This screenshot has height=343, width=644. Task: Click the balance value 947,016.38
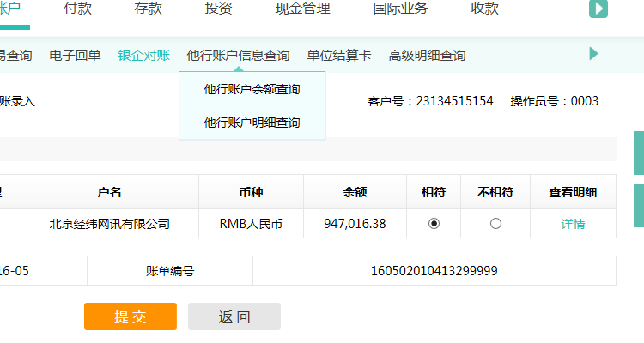pyautogui.click(x=355, y=224)
